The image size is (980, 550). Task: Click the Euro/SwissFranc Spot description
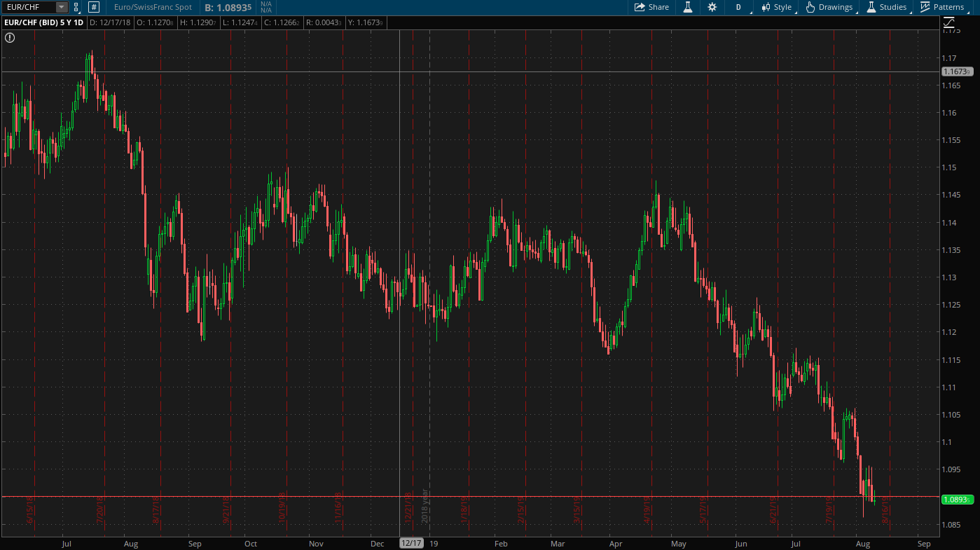(x=153, y=7)
